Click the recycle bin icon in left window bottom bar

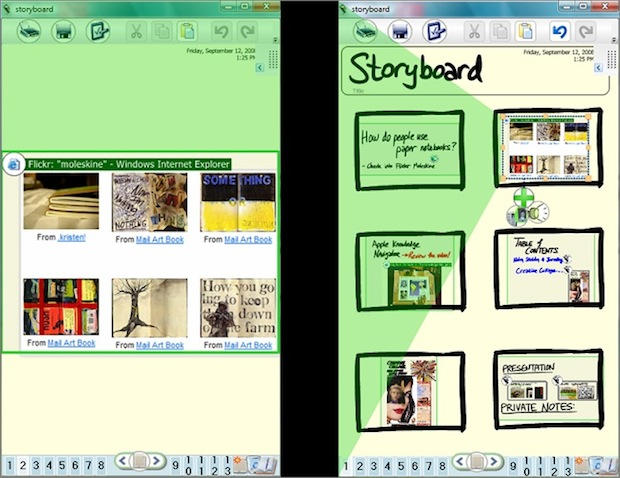click(x=254, y=464)
